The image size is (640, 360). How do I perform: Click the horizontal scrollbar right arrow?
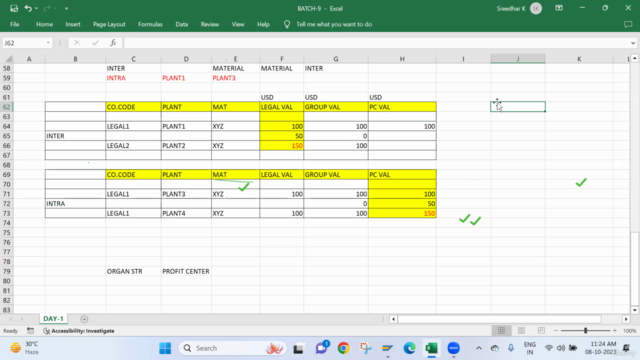[x=626, y=319]
